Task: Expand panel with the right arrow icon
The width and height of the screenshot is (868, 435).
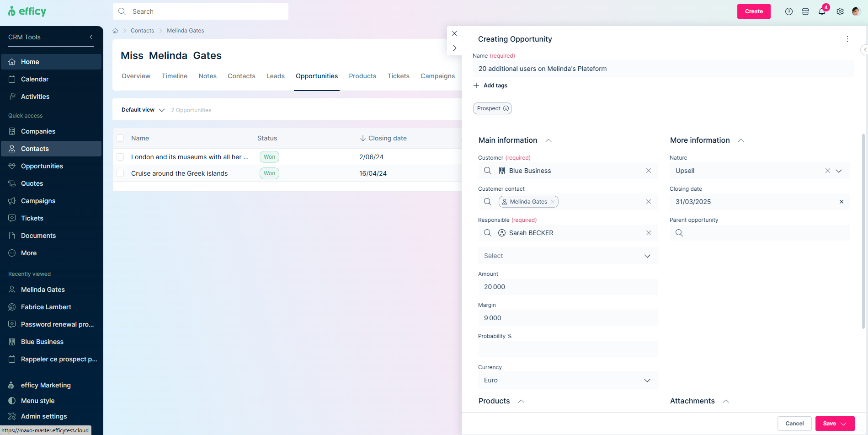Action: pyautogui.click(x=454, y=48)
